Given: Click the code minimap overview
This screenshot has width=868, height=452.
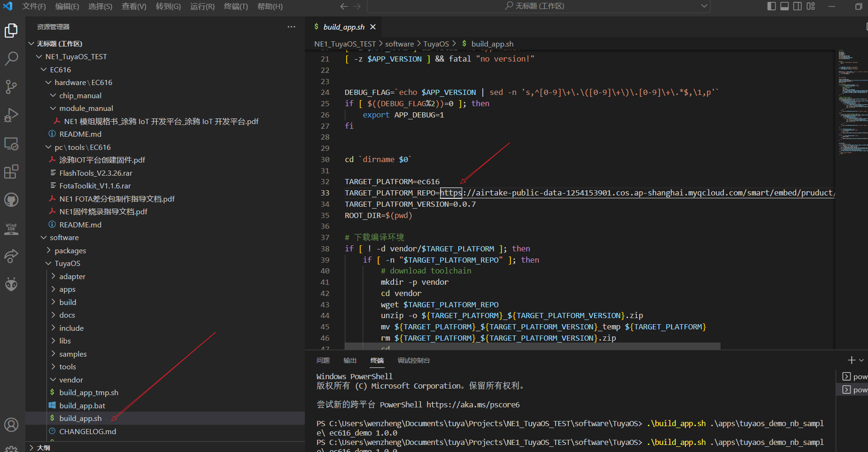Looking at the screenshot, I should (x=851, y=103).
